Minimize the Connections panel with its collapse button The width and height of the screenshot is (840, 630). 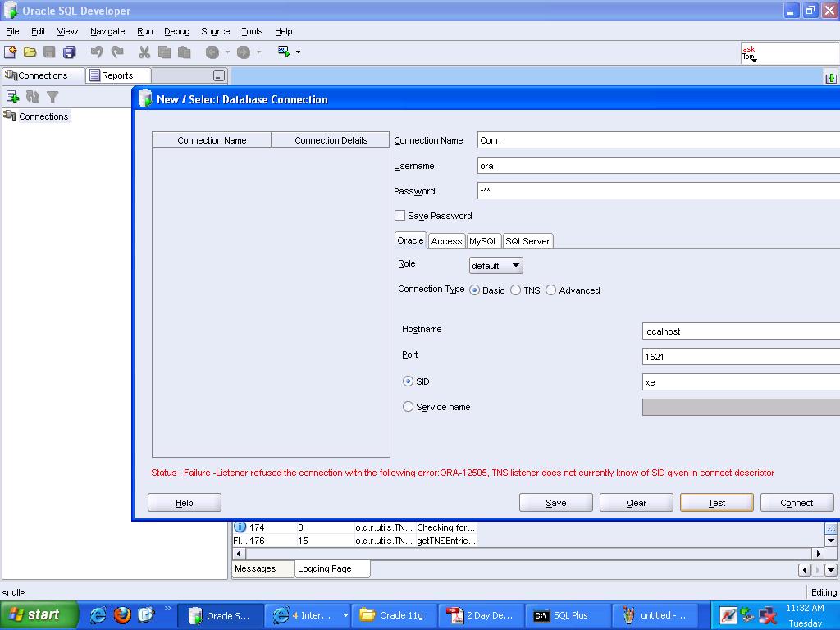pos(218,75)
